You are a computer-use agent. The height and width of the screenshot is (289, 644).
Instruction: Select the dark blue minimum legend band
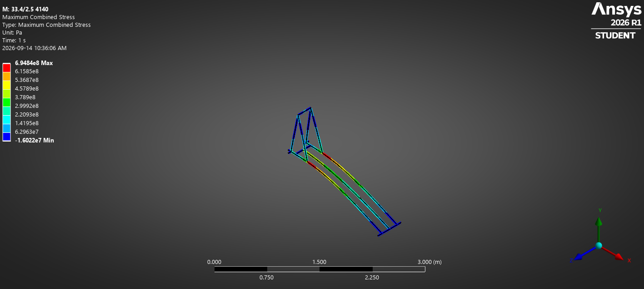(6, 137)
